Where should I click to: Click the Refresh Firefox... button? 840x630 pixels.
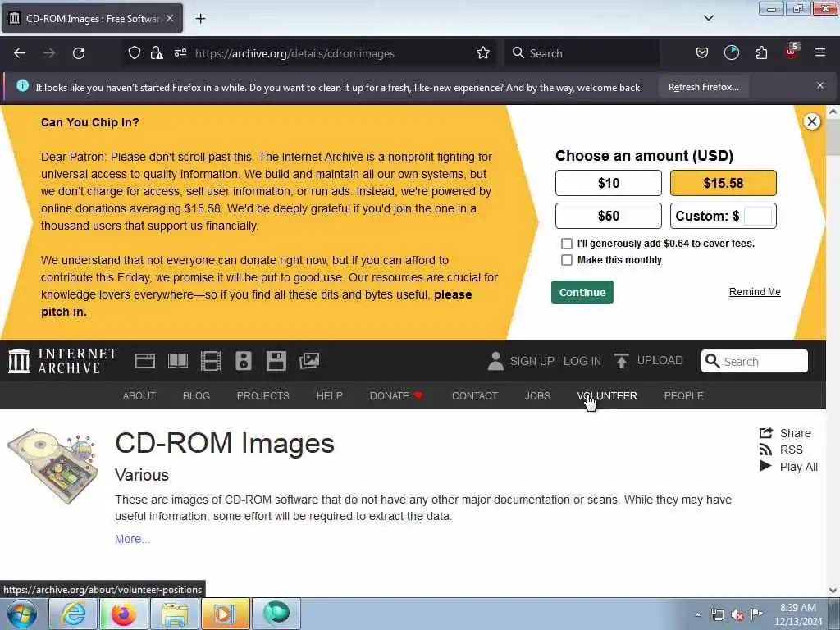pos(703,87)
